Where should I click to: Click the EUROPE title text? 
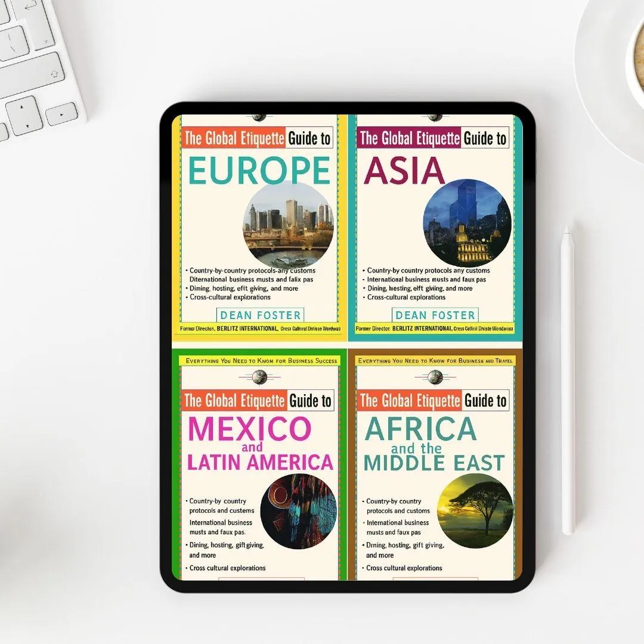[x=259, y=171]
